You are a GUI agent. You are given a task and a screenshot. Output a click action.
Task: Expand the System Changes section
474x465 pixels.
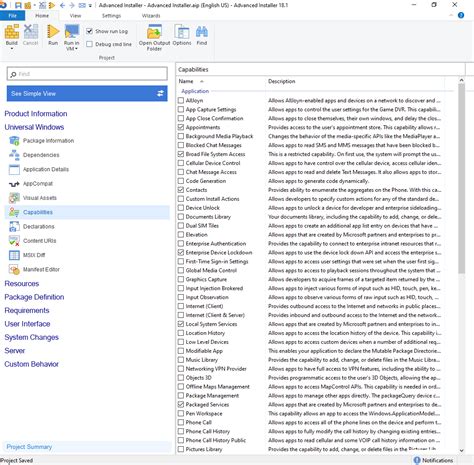tap(32, 337)
